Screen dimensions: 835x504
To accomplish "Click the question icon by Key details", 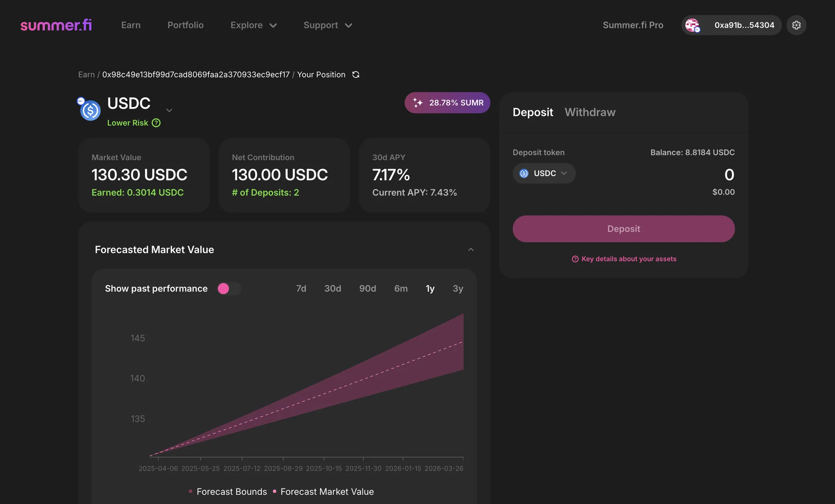I will point(575,259).
